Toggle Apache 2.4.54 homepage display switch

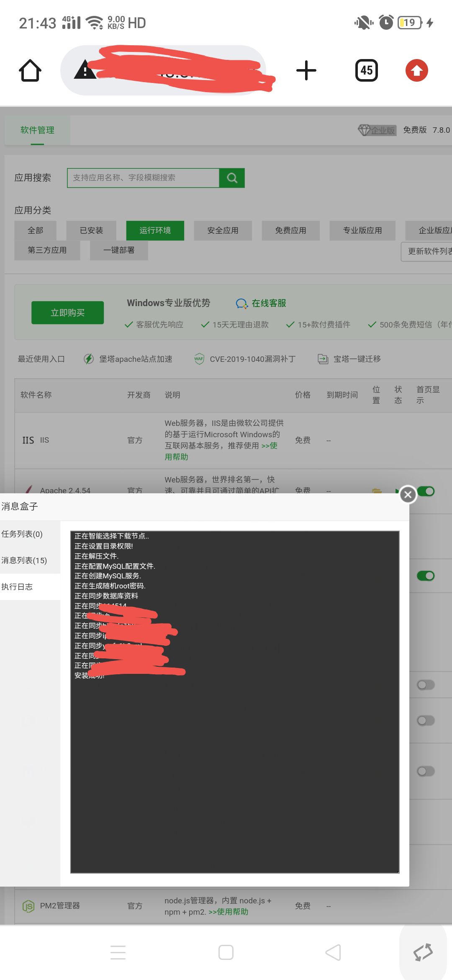tap(426, 491)
